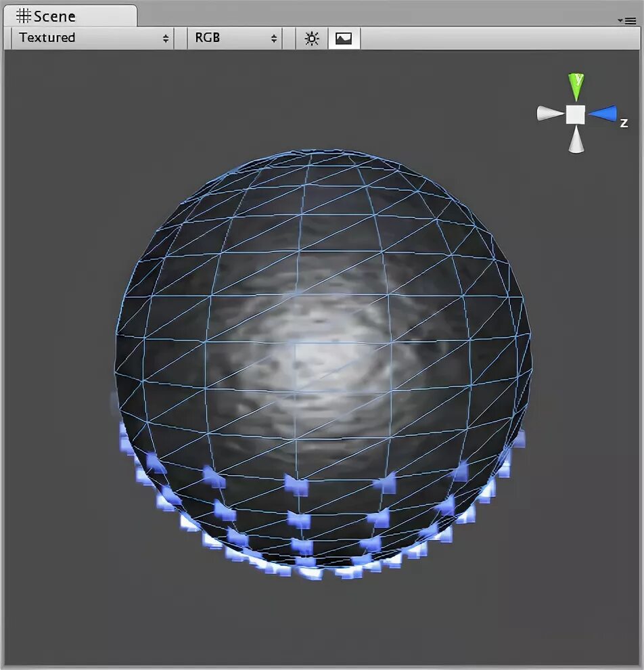The height and width of the screenshot is (670, 644).
Task: Select the Scene tab
Action: (x=70, y=16)
